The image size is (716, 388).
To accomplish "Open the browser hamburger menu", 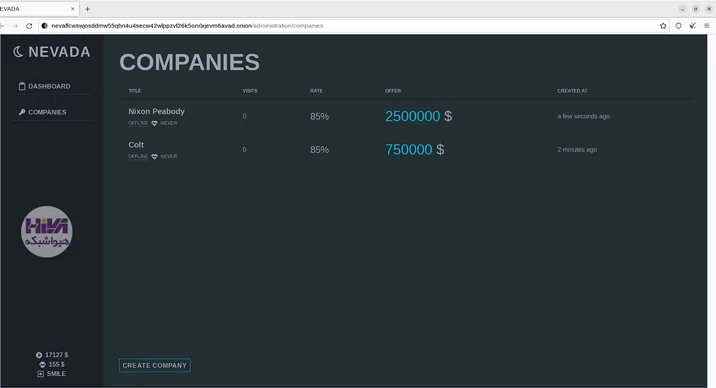I will 706,26.
